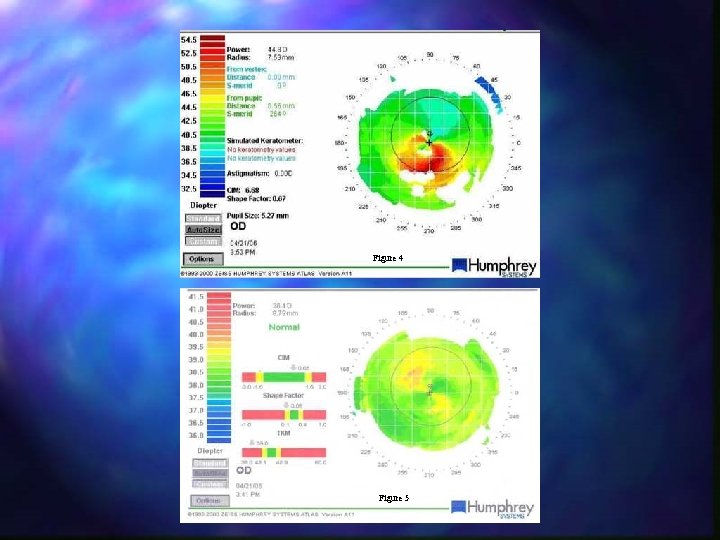Click the green Normal label in Figure 5
The height and width of the screenshot is (540, 720).
(x=284, y=327)
